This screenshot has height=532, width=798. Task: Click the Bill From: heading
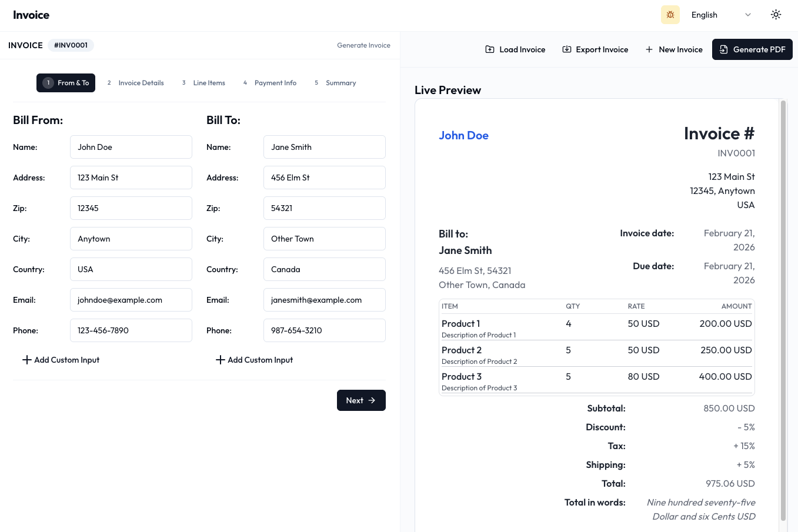pyautogui.click(x=38, y=120)
